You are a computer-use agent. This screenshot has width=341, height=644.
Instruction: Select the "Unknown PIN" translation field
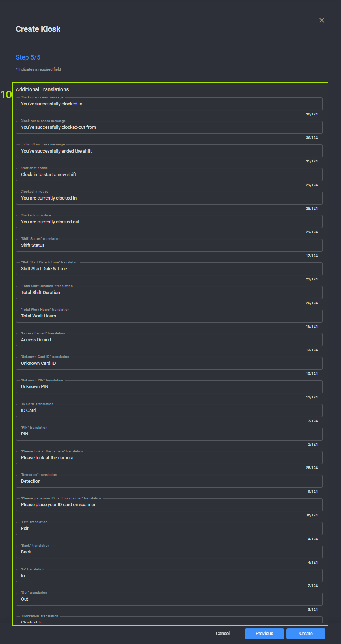(x=169, y=387)
